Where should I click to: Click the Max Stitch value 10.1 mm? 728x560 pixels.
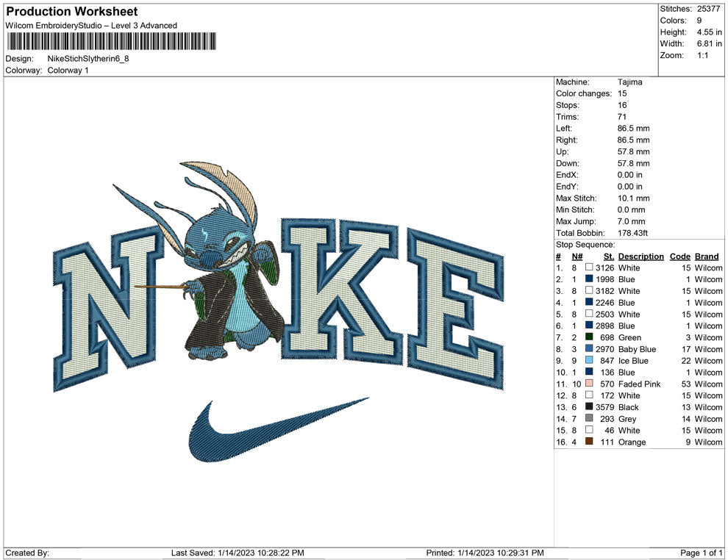click(633, 198)
